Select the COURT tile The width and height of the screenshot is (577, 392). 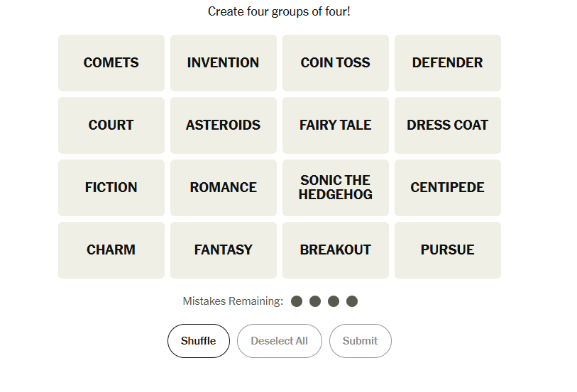click(x=111, y=125)
